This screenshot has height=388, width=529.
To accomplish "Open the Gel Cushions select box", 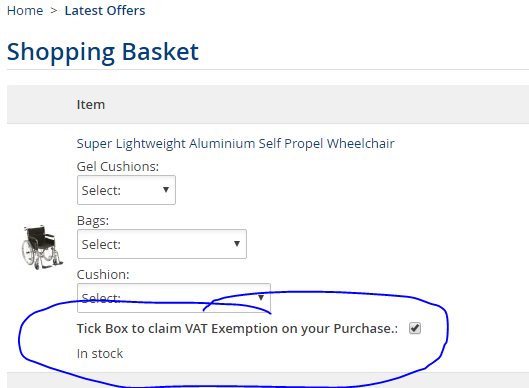I will [x=126, y=190].
